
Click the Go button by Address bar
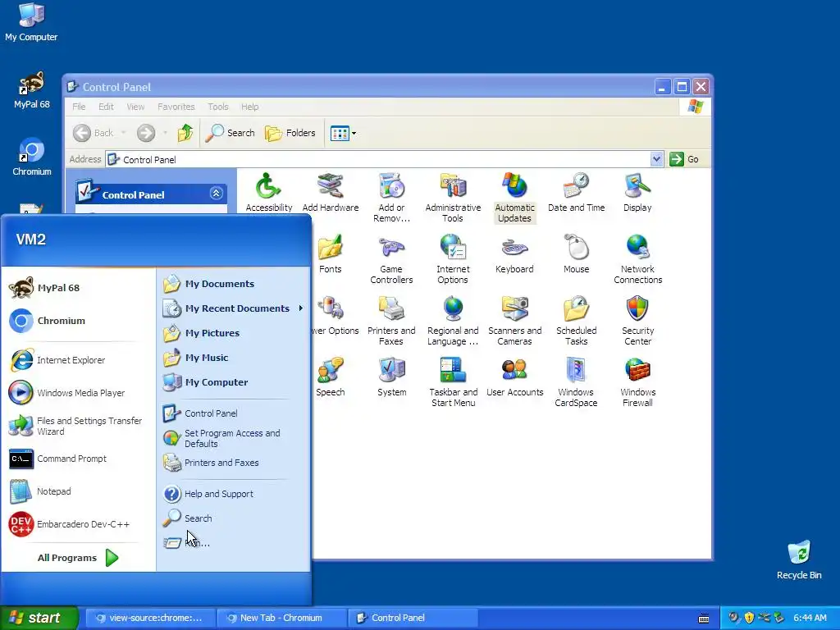[685, 159]
